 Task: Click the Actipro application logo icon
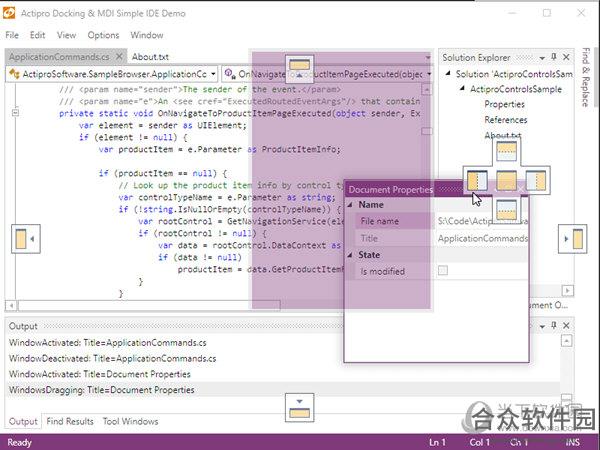(x=8, y=13)
